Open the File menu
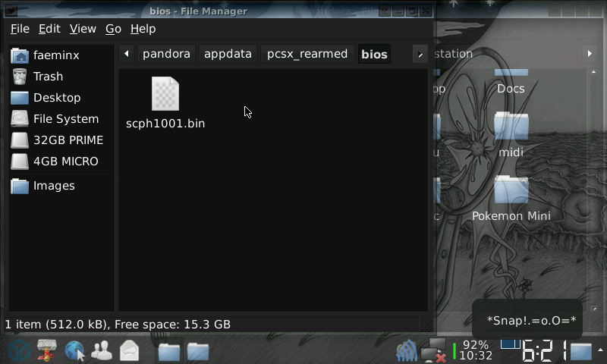607x364 pixels. [x=20, y=29]
